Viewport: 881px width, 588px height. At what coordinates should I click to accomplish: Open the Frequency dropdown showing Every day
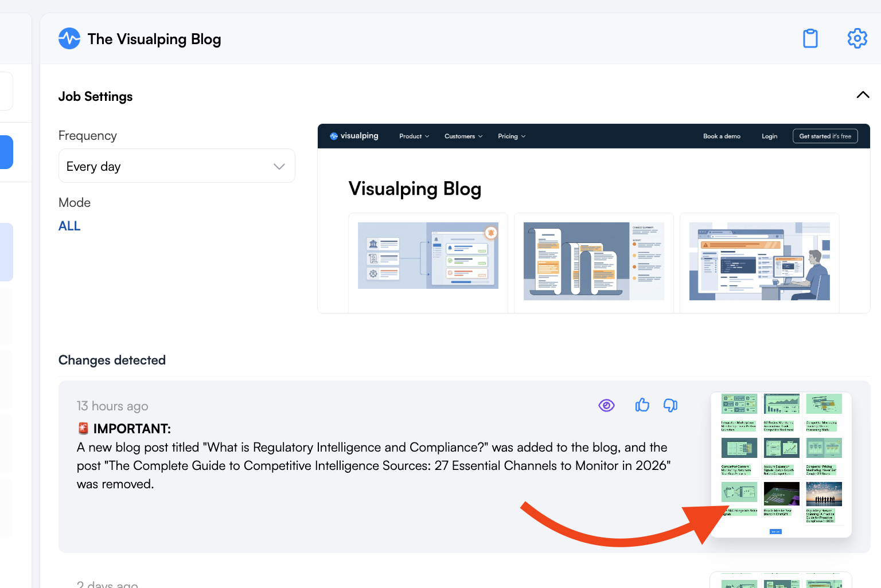coord(177,166)
